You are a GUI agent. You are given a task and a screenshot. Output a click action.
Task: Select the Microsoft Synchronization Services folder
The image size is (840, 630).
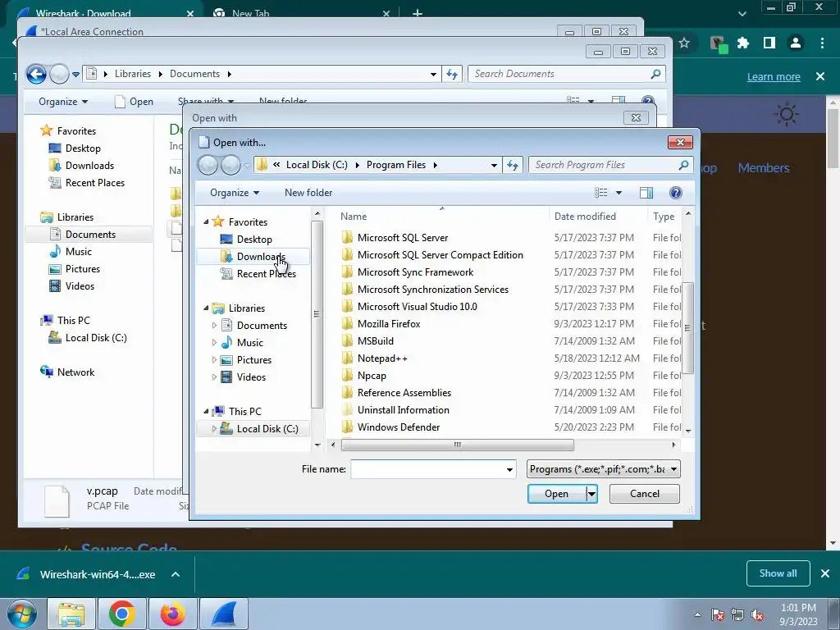point(433,290)
